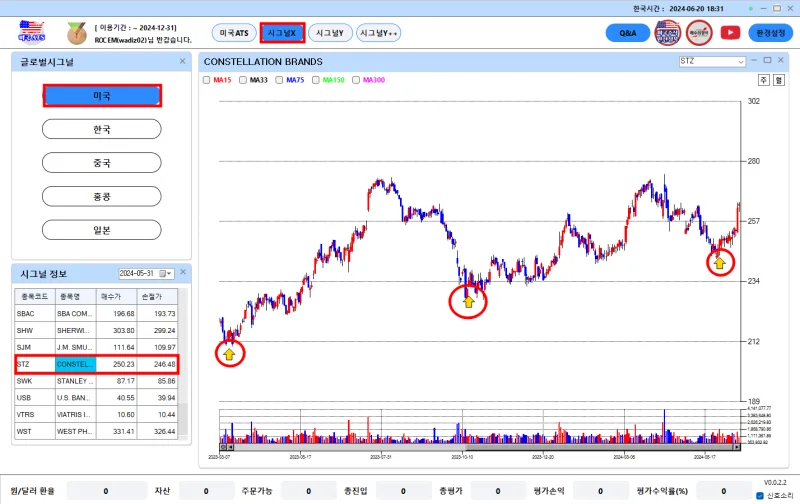Click the 주문가능 value field
The width and height of the screenshot is (800, 504).
pyautogui.click(x=308, y=491)
